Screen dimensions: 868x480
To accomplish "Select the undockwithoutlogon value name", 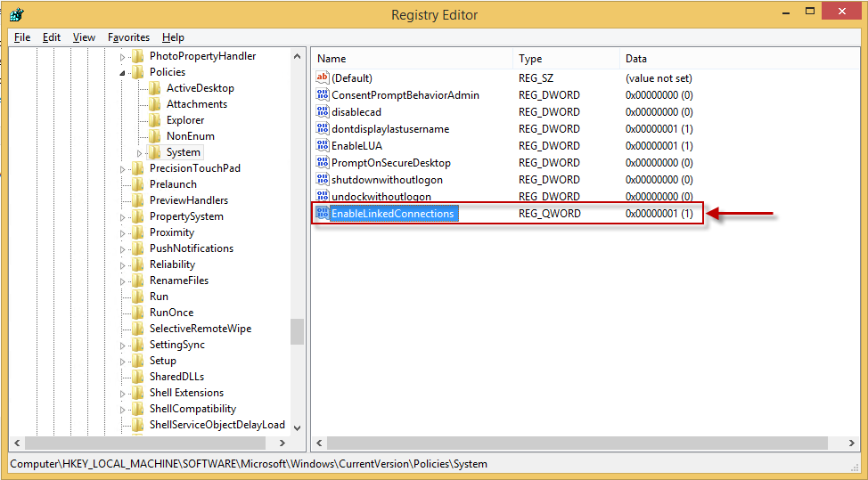I will [381, 196].
